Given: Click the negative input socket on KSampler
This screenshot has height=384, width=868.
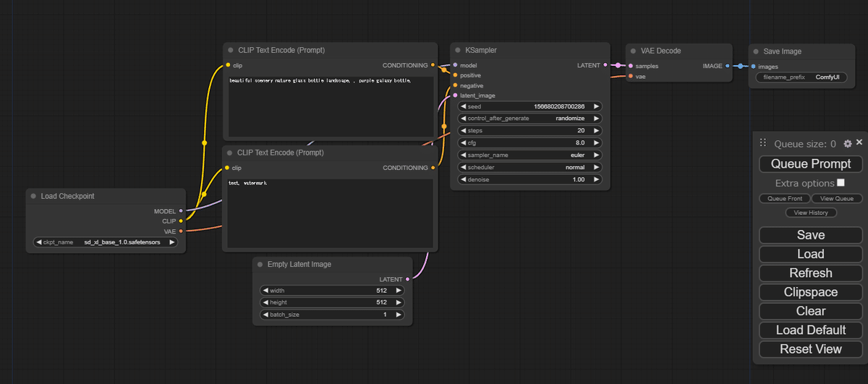Looking at the screenshot, I should [455, 85].
